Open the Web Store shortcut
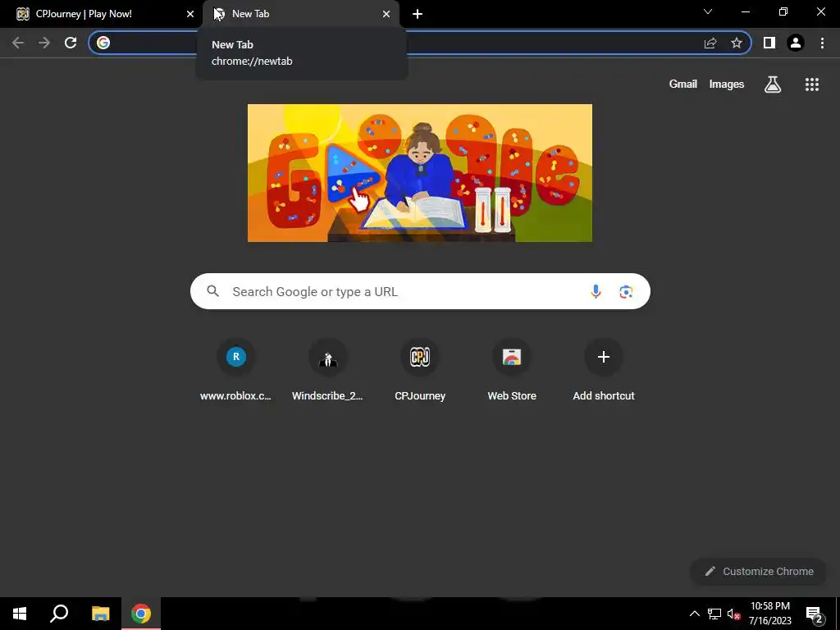The height and width of the screenshot is (630, 840). point(512,370)
